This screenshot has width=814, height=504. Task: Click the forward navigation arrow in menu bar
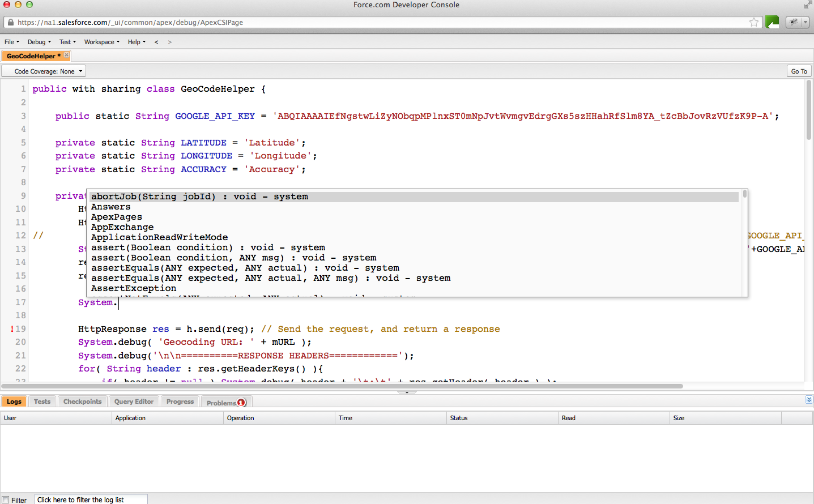click(x=169, y=42)
